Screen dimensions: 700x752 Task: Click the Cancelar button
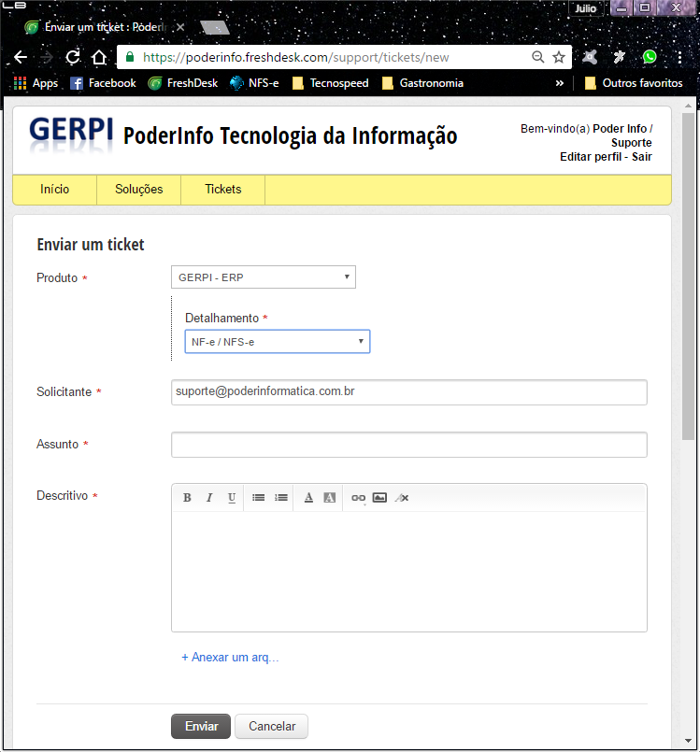click(272, 727)
